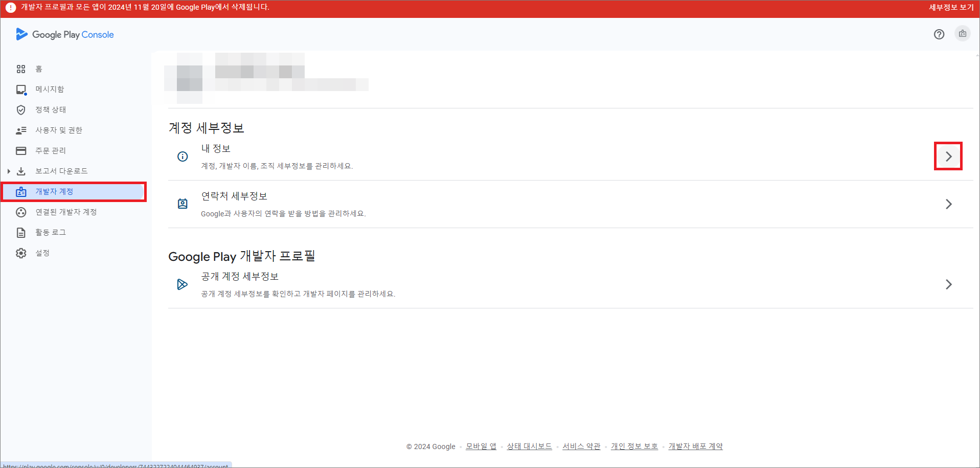
Task: Click the 계정 세부정보 section heading
Action: coord(207,128)
